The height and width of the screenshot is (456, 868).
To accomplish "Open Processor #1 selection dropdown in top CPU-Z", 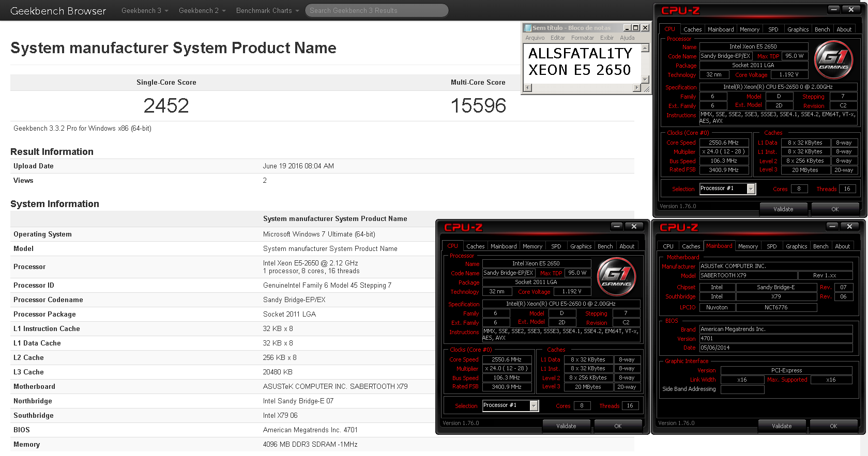I will (x=751, y=189).
